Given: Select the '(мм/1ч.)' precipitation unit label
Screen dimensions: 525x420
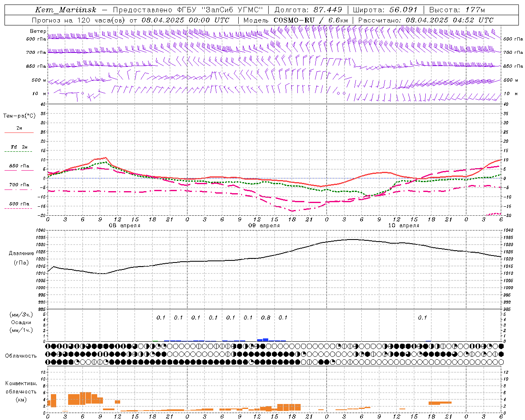Looking at the screenshot, I should tap(21, 330).
